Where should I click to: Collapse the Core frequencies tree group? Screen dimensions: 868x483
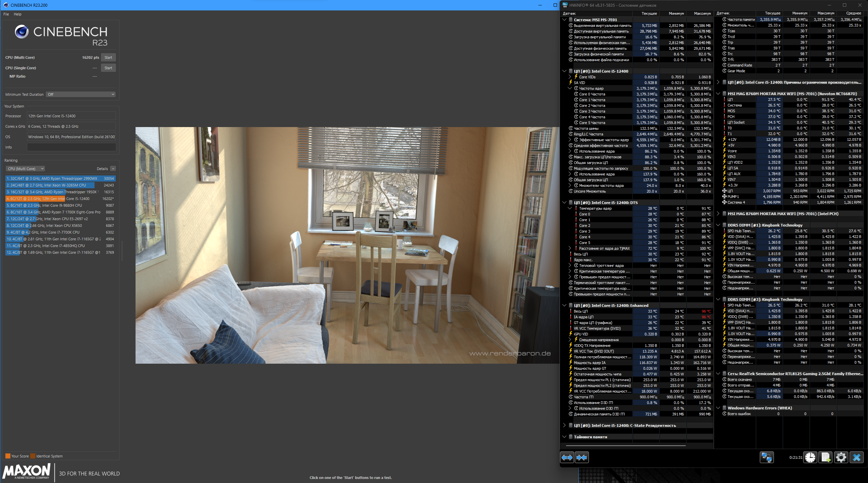tap(570, 88)
